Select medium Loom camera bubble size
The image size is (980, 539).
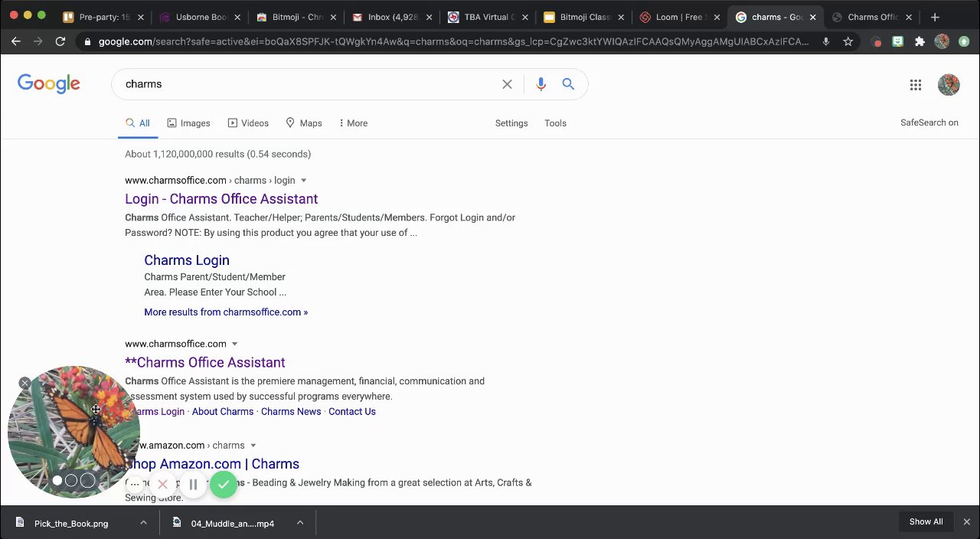coord(71,481)
